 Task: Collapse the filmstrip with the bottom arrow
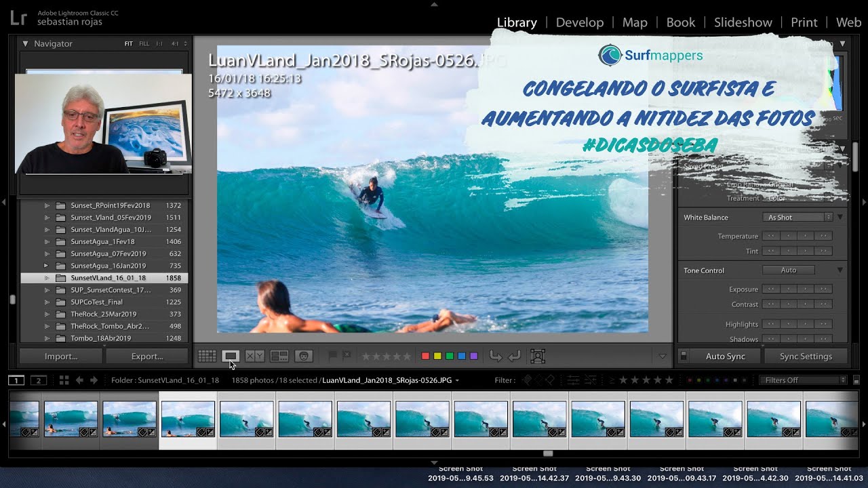(x=434, y=463)
